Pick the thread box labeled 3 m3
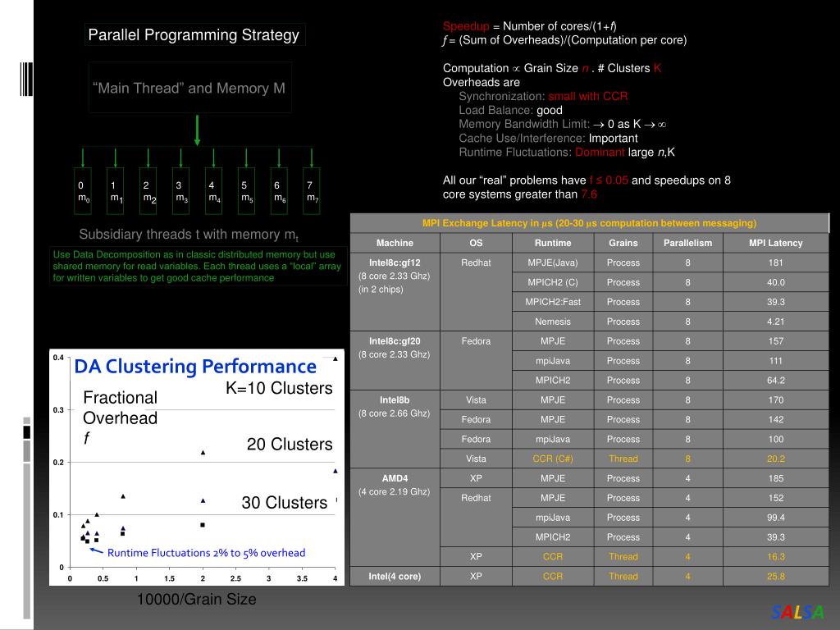This screenshot has width=840, height=630. (x=181, y=191)
